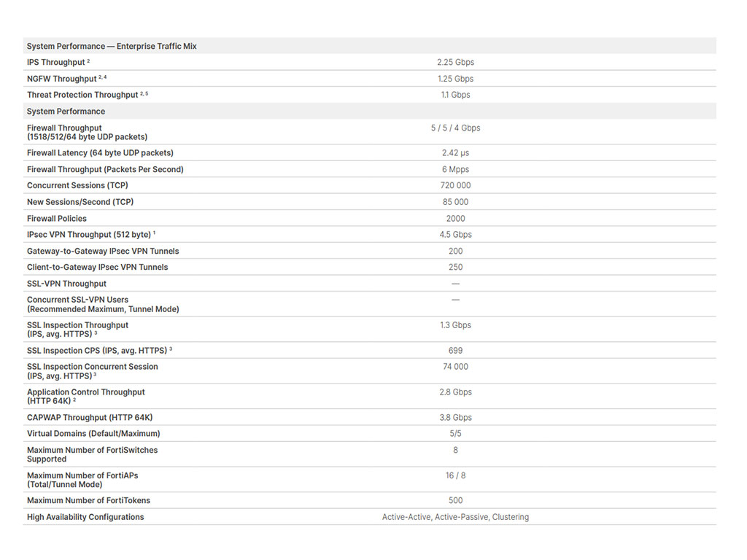Click the New Sessions/Second (TCP) label
747x560 pixels.
[x=80, y=202]
